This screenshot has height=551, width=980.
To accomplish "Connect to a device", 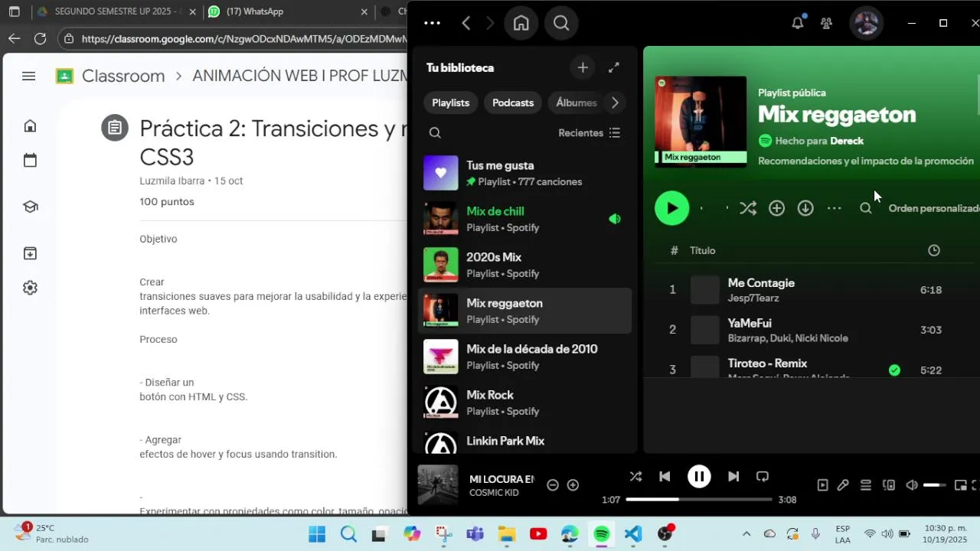I will [888, 485].
